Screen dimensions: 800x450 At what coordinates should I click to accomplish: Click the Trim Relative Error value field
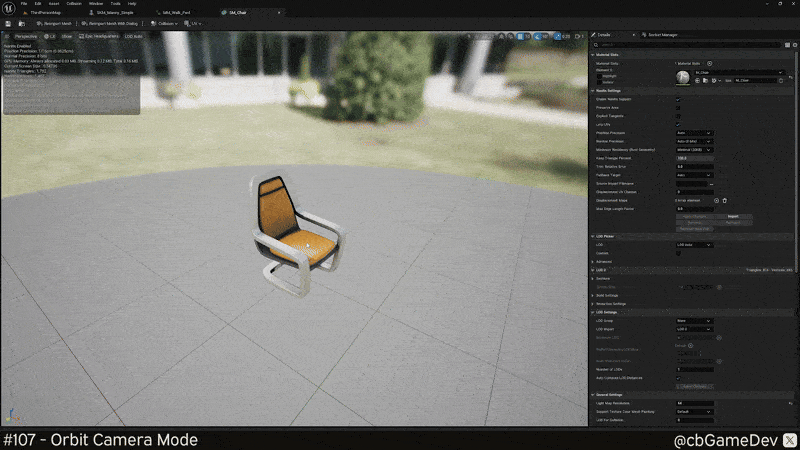pos(694,166)
